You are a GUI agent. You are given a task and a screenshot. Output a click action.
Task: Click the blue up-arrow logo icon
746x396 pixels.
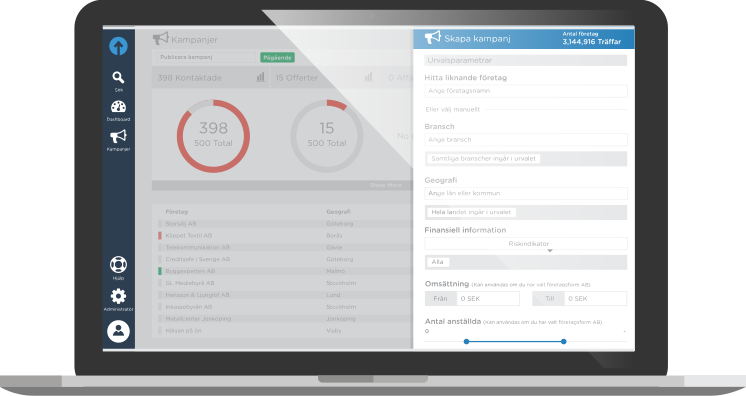pos(118,46)
